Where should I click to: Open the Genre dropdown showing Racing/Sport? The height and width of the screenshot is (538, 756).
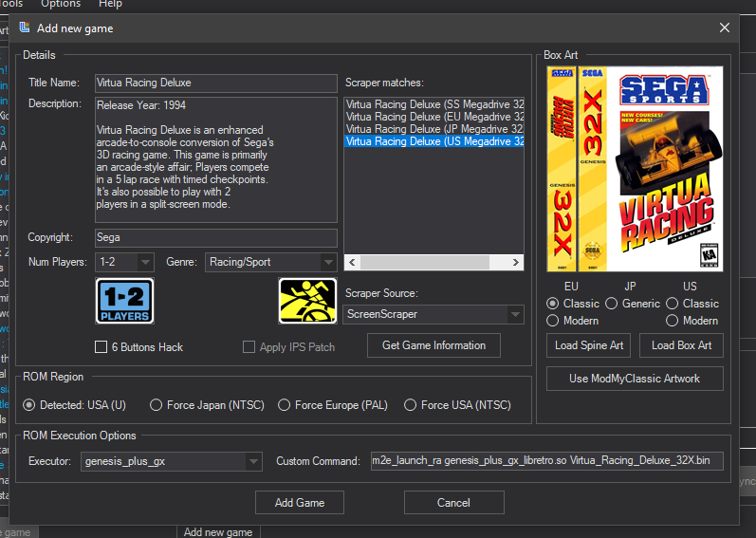click(x=271, y=262)
